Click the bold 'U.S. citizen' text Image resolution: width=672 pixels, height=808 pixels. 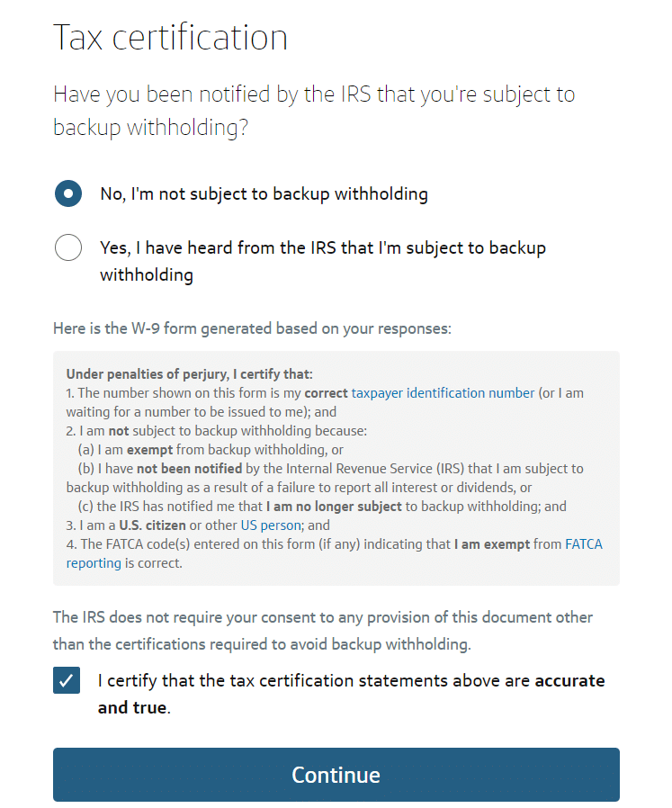point(155,525)
